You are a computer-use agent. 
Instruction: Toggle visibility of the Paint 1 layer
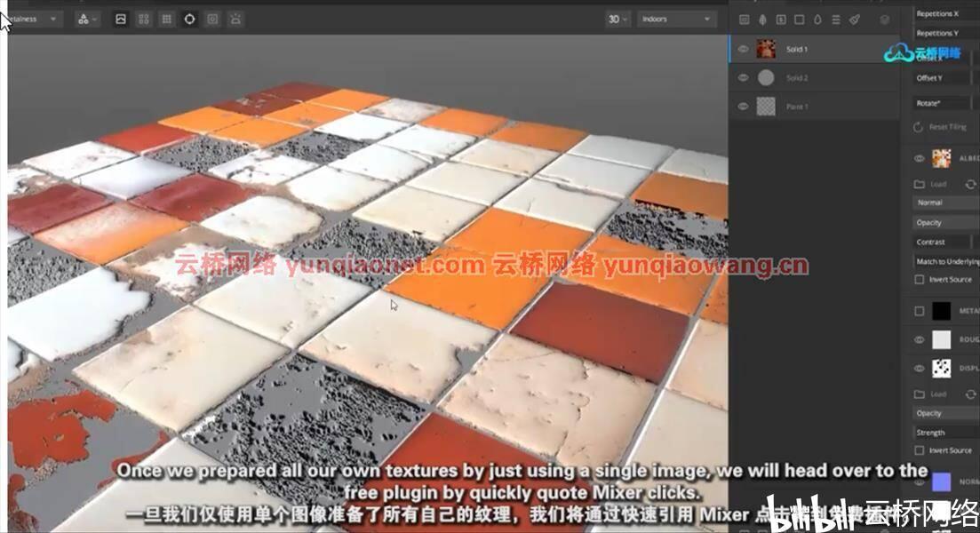tap(743, 107)
